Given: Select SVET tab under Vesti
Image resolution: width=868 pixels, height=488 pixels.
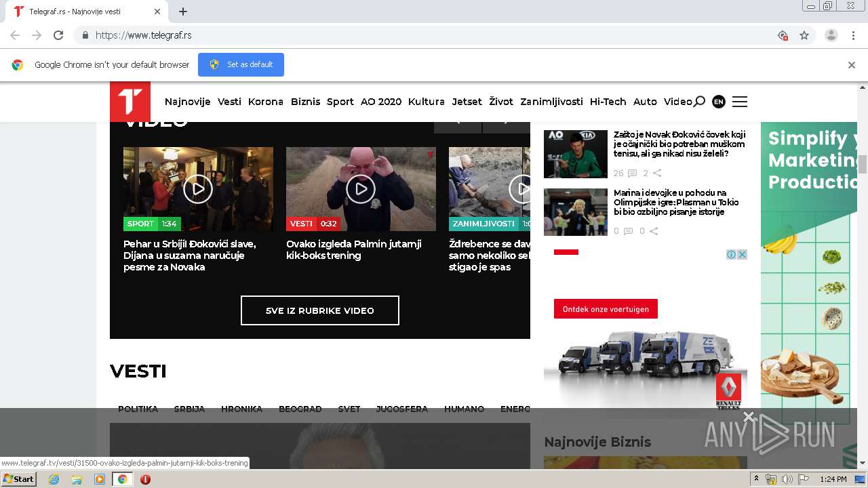Looking at the screenshot, I should (x=349, y=409).
